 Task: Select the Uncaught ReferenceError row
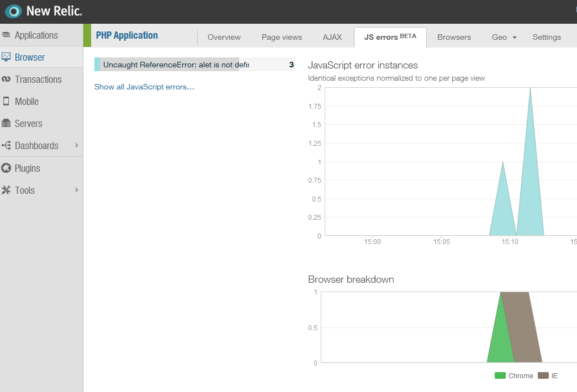pos(194,65)
